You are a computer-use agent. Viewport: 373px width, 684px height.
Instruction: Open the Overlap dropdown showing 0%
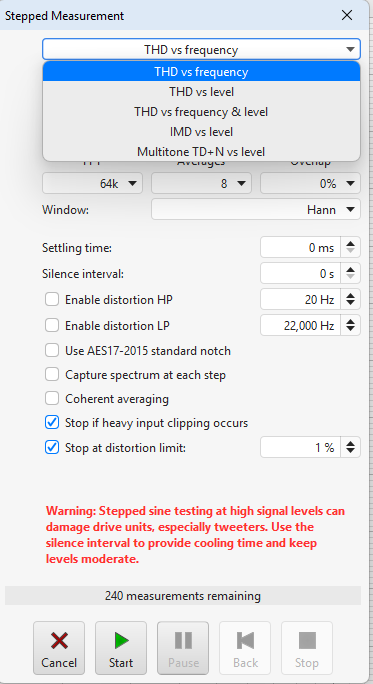pyautogui.click(x=310, y=184)
